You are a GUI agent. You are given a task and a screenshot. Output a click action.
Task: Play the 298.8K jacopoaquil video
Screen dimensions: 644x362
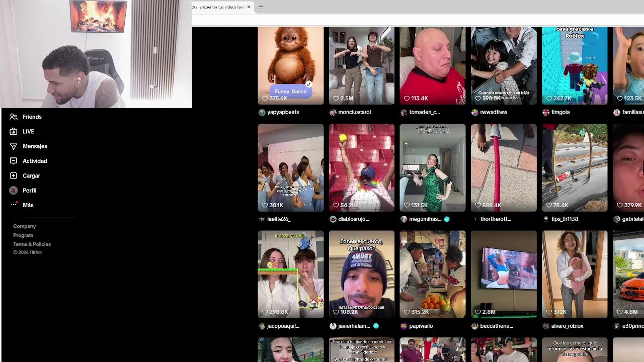point(291,275)
